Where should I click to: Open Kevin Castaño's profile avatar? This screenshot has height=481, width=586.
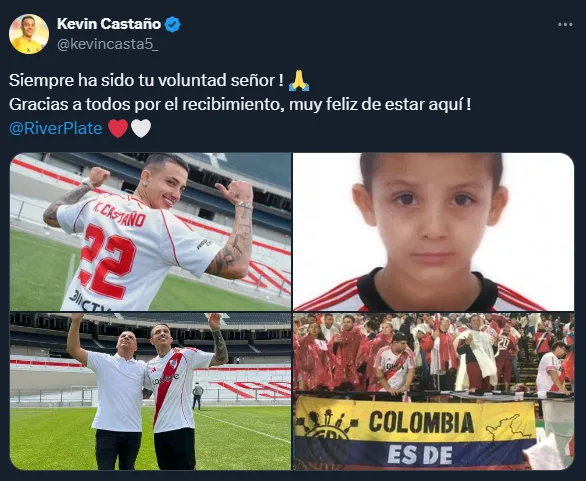29,34
